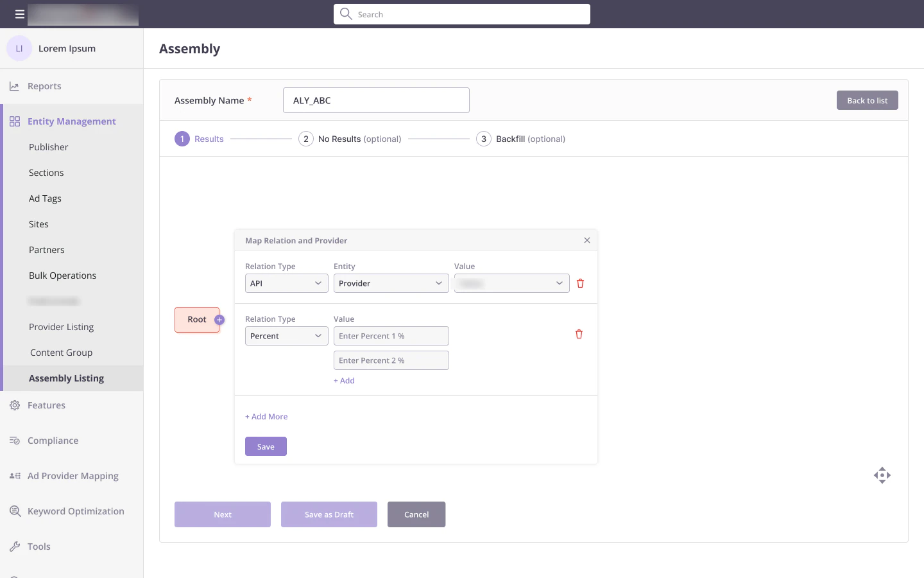This screenshot has width=924, height=578.
Task: Click the Ad Provider Mapping icon
Action: point(15,476)
